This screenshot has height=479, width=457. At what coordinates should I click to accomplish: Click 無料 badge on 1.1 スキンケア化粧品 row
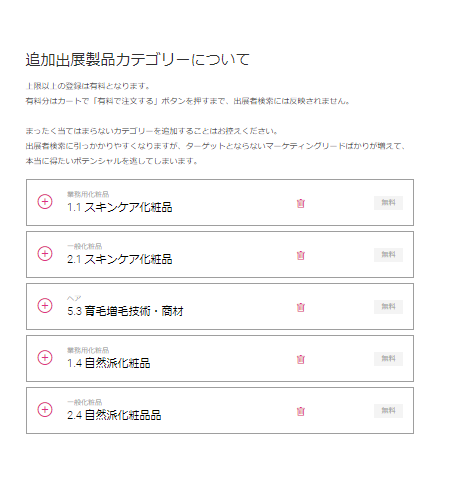[x=388, y=203]
